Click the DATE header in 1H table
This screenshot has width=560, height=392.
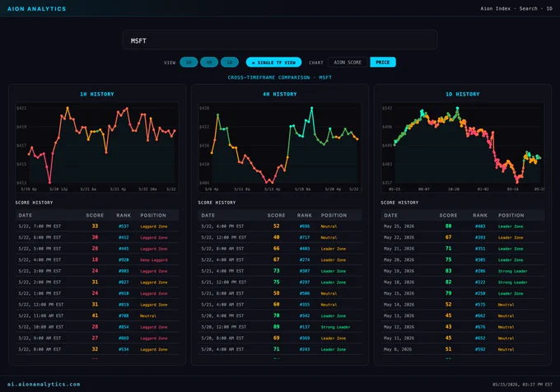click(25, 215)
